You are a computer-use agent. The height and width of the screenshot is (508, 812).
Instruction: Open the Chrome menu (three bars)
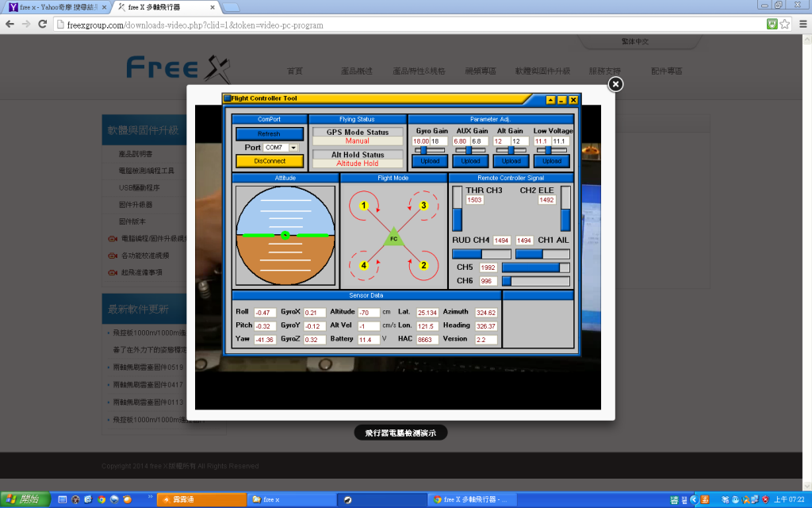click(x=803, y=24)
